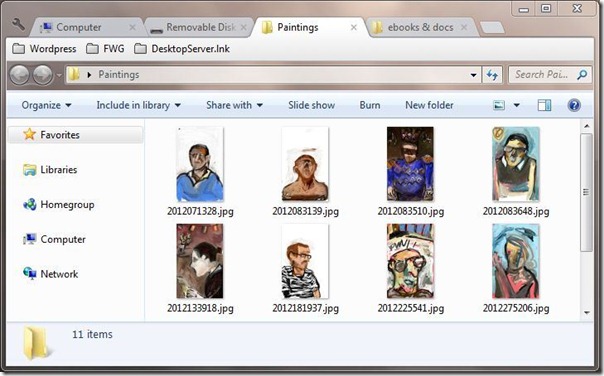Select thumbnail 2012083648.jpg

pyautogui.click(x=516, y=164)
